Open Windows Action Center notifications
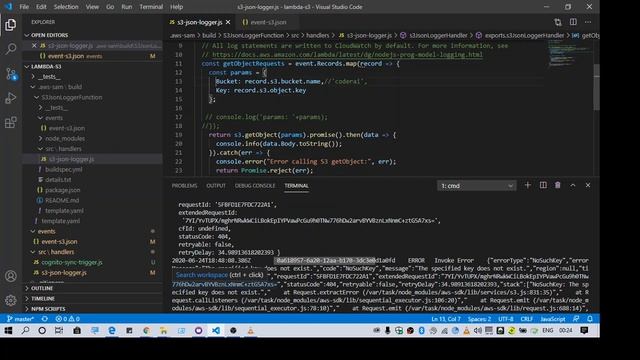The width and height of the screenshot is (640, 360). pos(584,331)
